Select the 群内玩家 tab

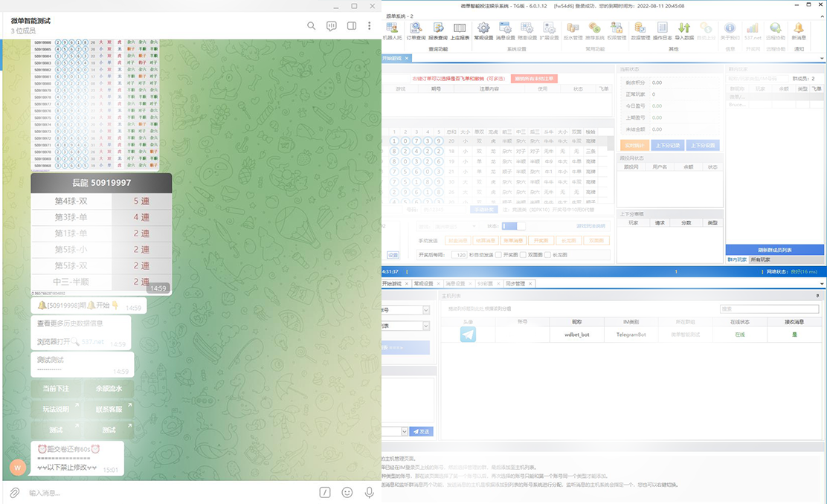737,259
